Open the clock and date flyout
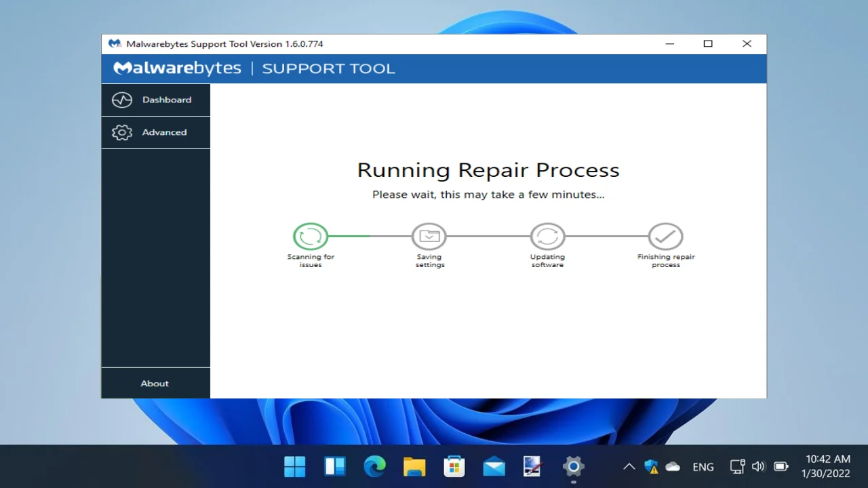This screenshot has height=488, width=868. [827, 466]
